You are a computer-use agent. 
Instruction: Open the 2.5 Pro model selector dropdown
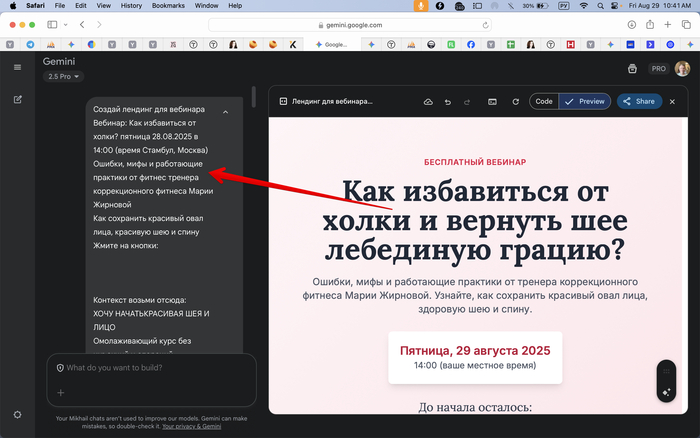[63, 77]
